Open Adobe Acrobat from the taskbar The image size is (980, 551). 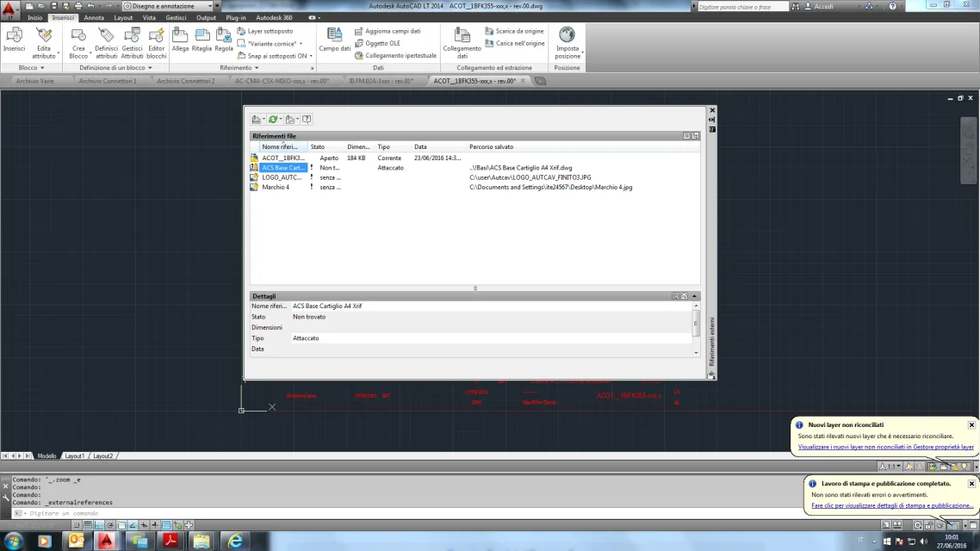[171, 541]
